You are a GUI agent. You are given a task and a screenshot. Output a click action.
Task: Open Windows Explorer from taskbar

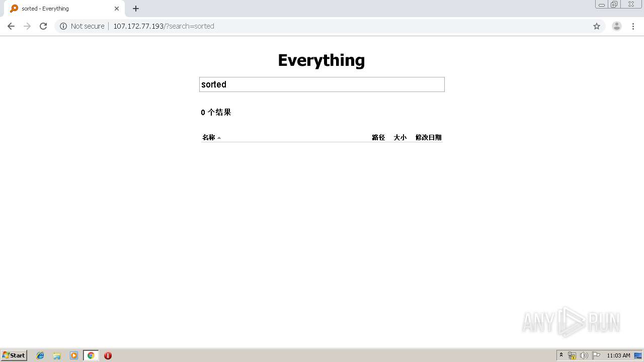coord(57,355)
